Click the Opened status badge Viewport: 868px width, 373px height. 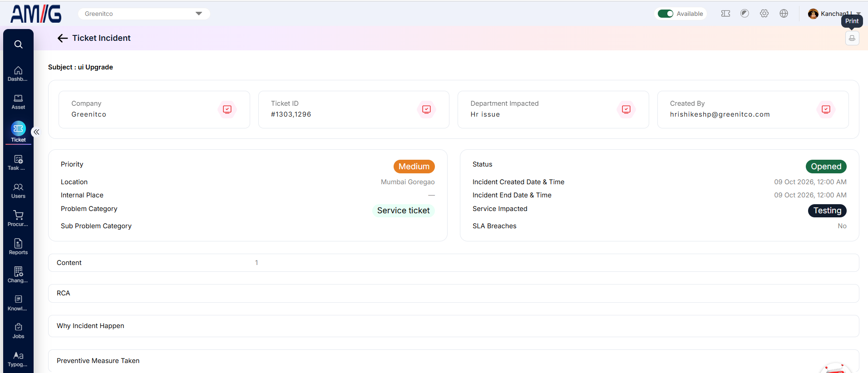[826, 167]
